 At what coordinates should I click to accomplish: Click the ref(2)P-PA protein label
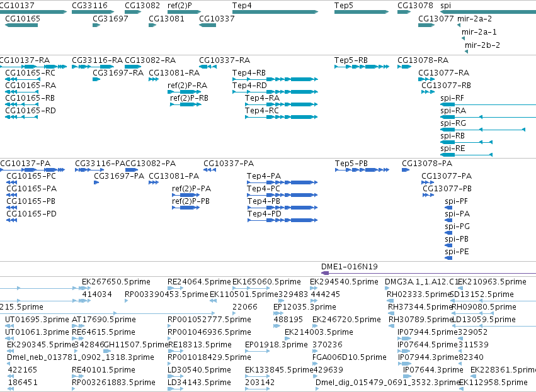[191, 189]
